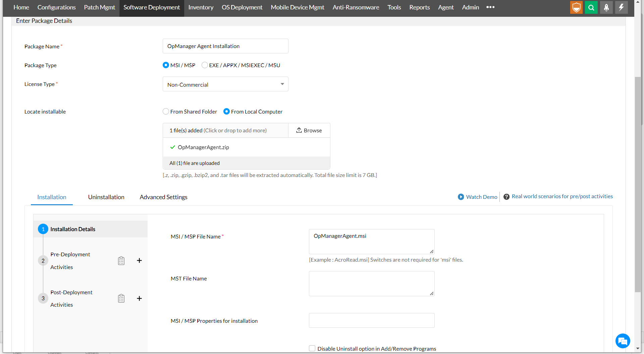
Task: Click the orange shield security icon
Action: [576, 7]
